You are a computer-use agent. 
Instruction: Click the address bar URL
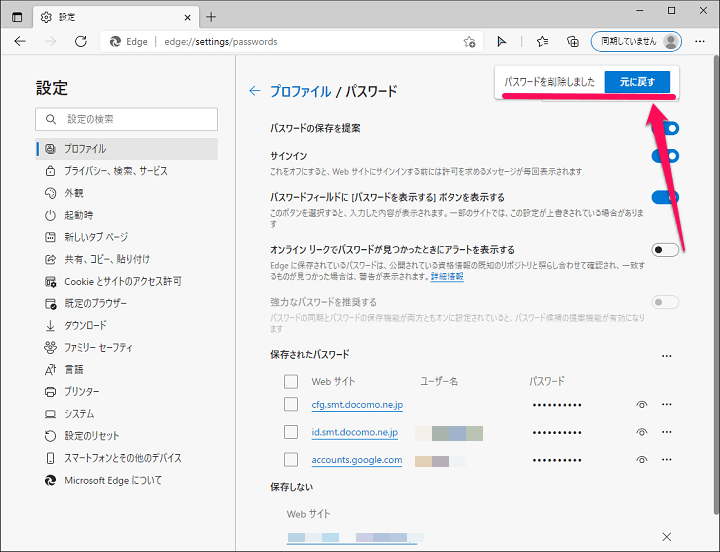click(x=221, y=42)
